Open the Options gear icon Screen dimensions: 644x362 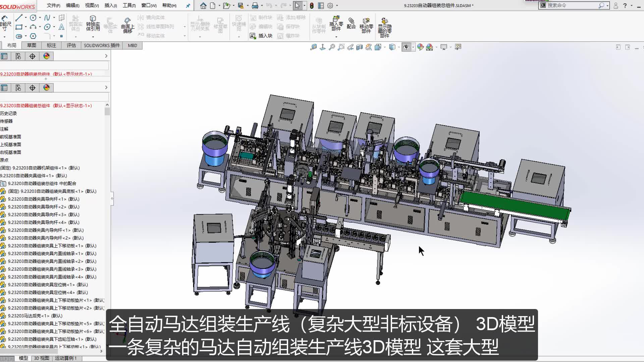pyautogui.click(x=330, y=6)
